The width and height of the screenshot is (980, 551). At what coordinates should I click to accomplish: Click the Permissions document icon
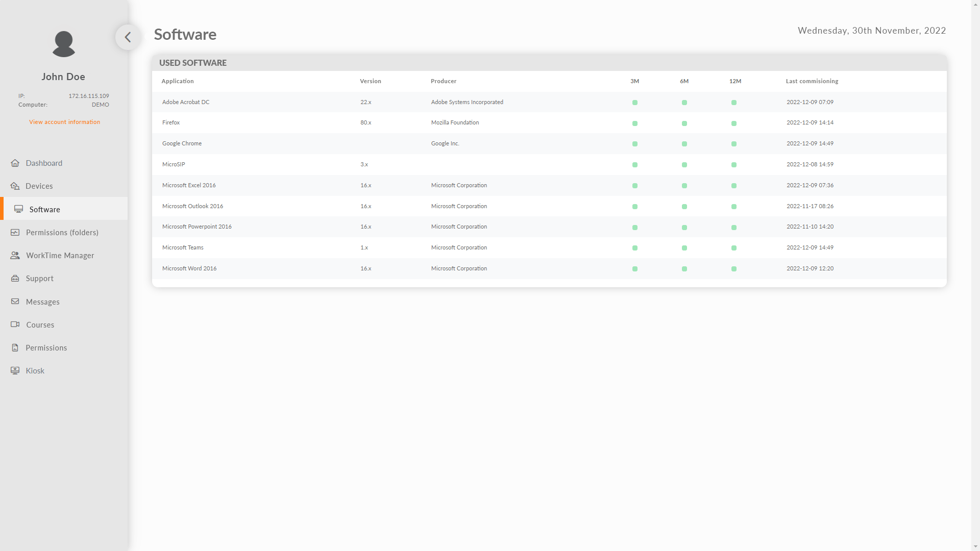[15, 348]
